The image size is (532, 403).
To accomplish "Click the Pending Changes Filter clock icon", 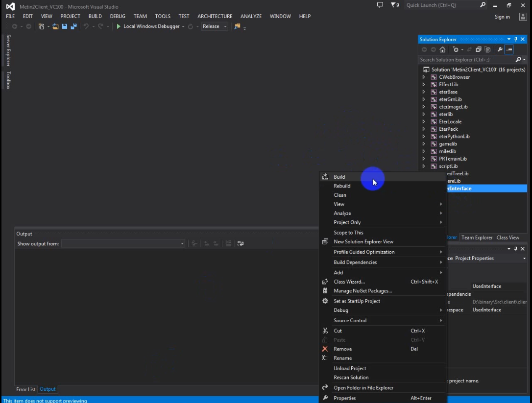I will (x=456, y=49).
